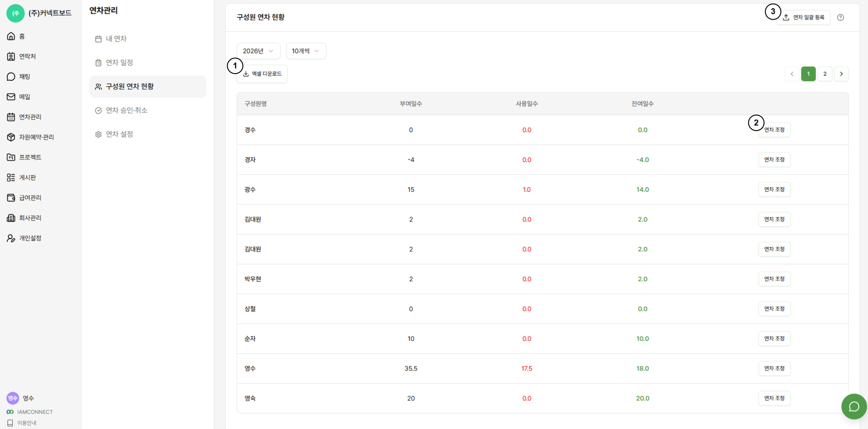Click the 35.5 value for 영수
The height and width of the screenshot is (429, 868).
(x=411, y=369)
